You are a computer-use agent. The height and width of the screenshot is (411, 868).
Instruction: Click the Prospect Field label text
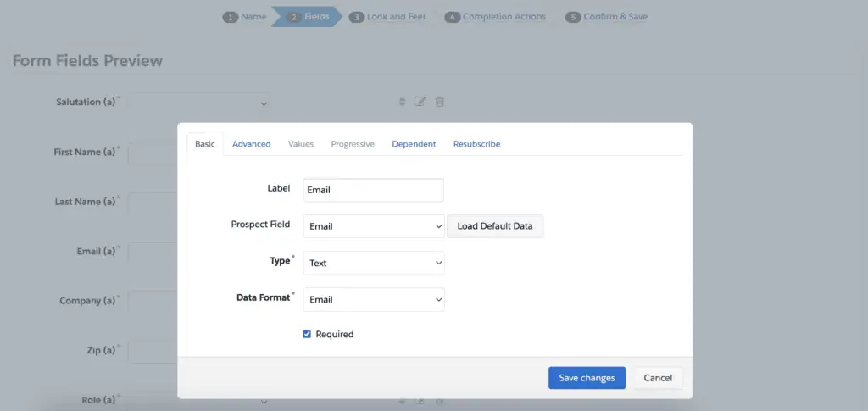[260, 225]
